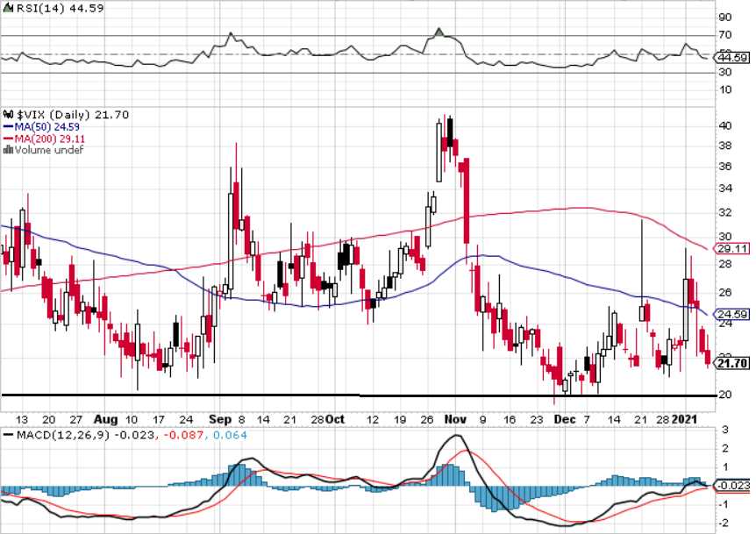Image resolution: width=756 pixels, height=534 pixels.
Task: Click the MACD(12,26,9) label text
Action: (56, 436)
